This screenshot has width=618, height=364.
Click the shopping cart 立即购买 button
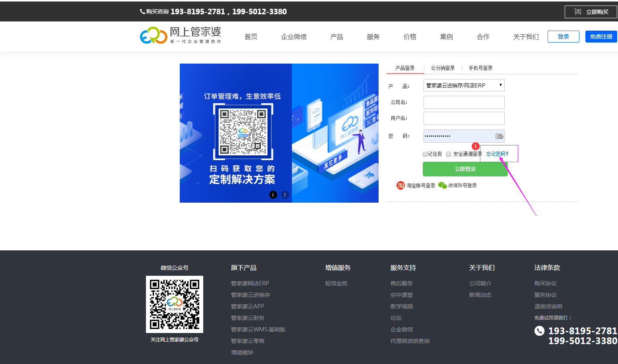[x=591, y=12]
